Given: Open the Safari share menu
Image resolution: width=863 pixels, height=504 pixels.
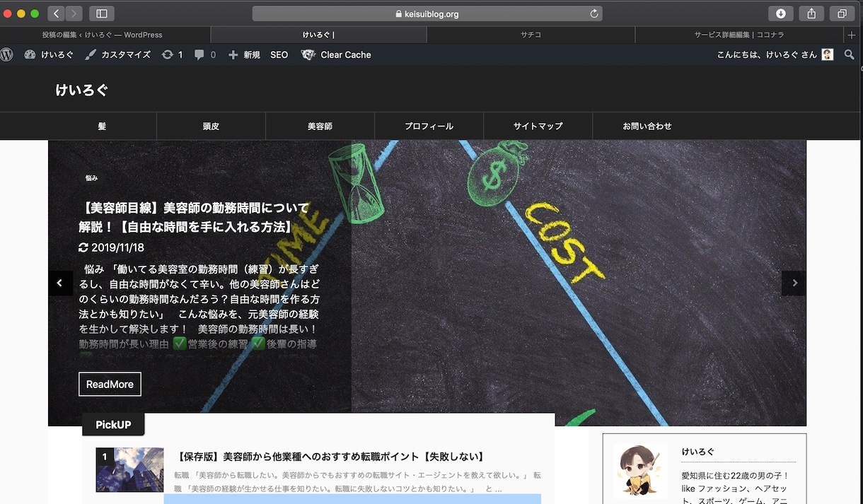Looking at the screenshot, I should (811, 13).
